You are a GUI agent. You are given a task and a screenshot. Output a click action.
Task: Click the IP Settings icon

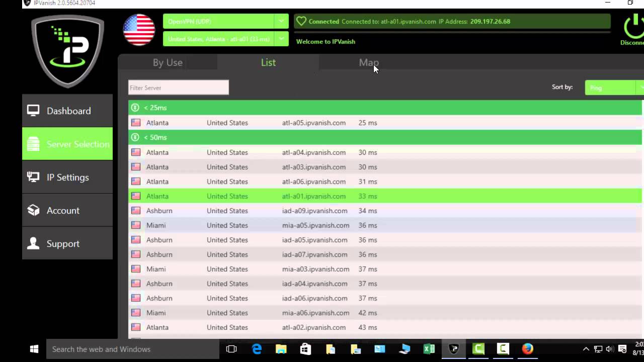coord(33,177)
